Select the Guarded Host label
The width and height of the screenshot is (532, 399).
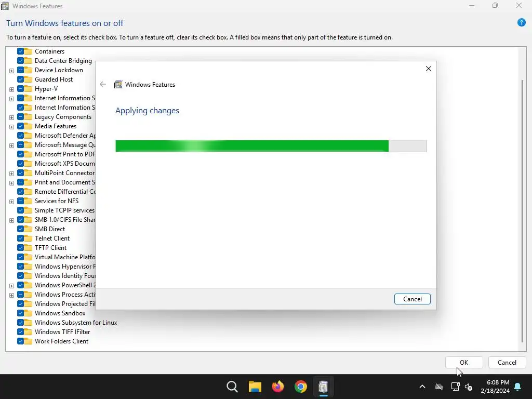pos(54,79)
